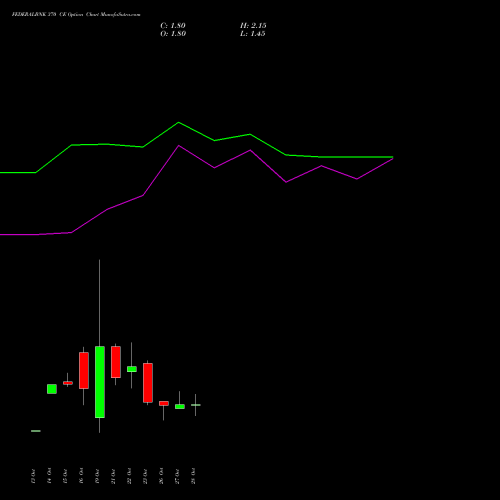Select the tall green 19 Oct candlestick
Screen dimensions: 500x500
(x=100, y=382)
